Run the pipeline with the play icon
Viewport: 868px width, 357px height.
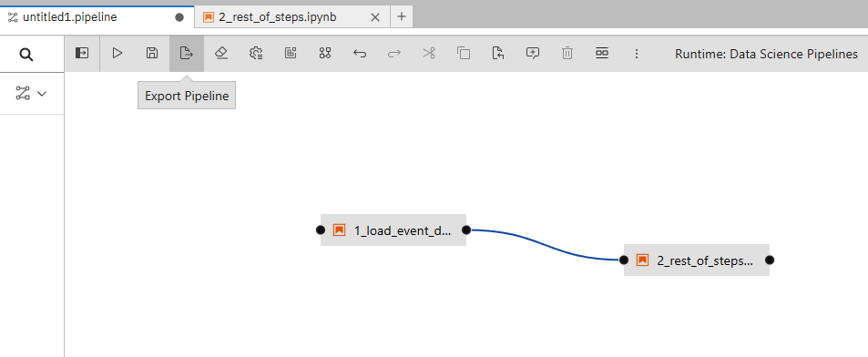coord(117,53)
